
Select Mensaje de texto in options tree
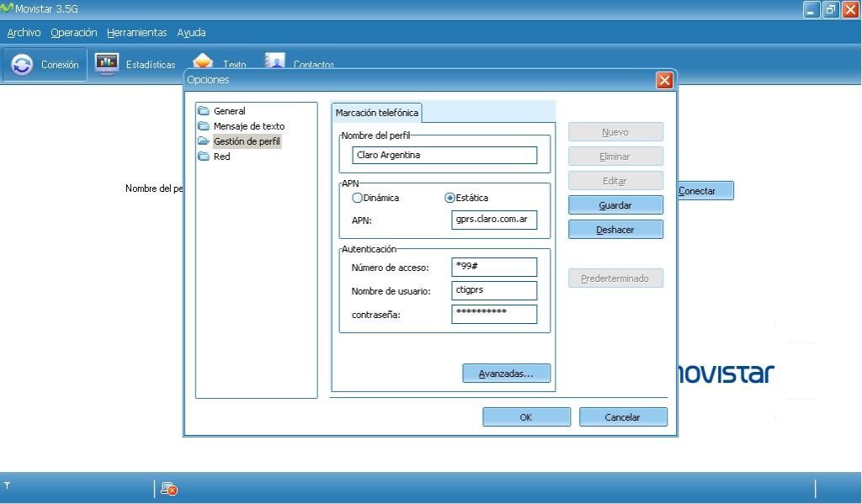click(249, 126)
